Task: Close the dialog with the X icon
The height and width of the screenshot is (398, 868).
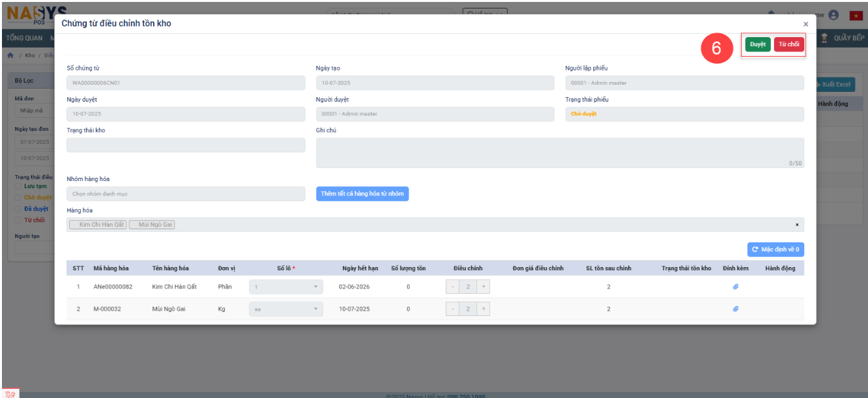Action: tap(805, 24)
